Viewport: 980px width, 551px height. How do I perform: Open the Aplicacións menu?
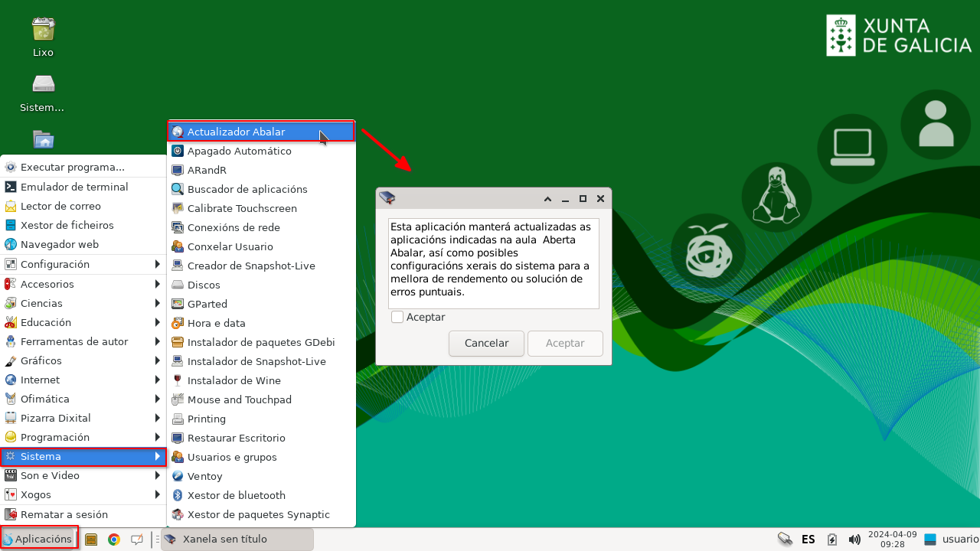coord(38,538)
